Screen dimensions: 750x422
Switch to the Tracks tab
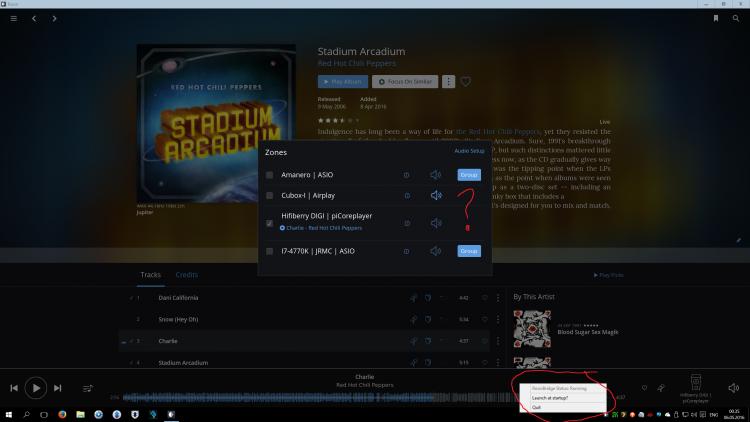pyautogui.click(x=151, y=275)
